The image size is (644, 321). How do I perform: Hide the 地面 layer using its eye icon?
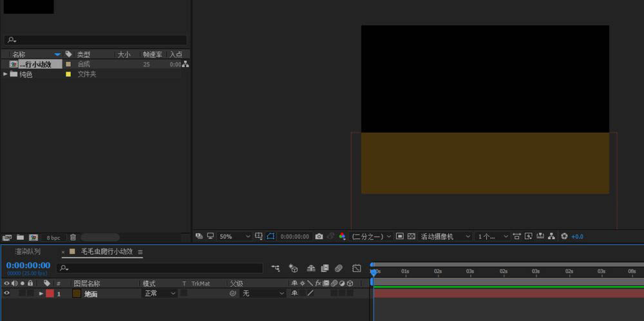[x=7, y=293]
